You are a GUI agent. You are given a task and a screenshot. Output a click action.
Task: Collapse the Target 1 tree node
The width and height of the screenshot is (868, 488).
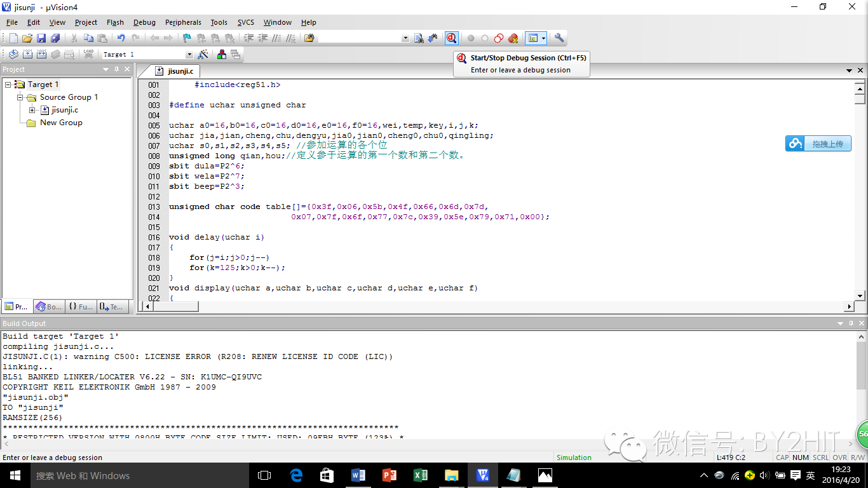[x=8, y=85]
